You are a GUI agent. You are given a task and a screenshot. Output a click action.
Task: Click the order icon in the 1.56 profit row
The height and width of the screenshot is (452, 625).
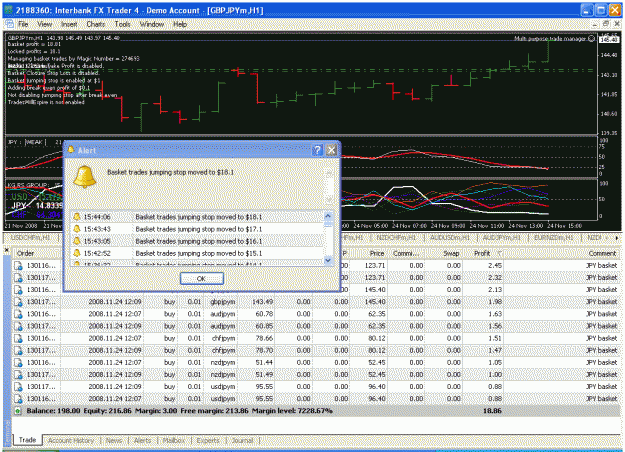pyautogui.click(x=18, y=326)
